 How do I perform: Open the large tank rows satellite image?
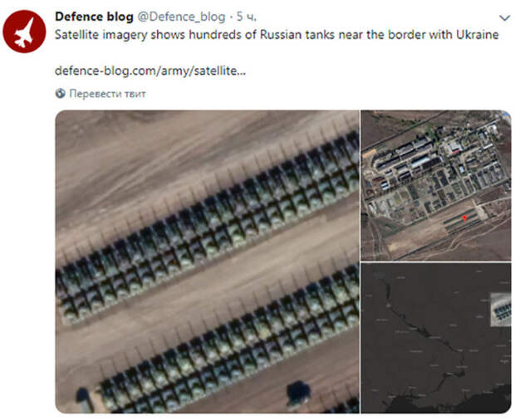208,261
